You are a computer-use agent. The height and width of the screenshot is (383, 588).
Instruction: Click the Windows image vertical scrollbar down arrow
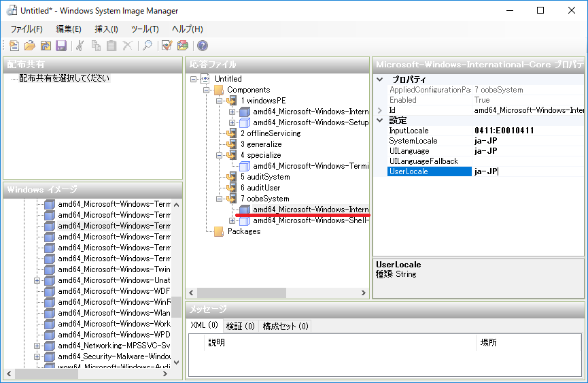pyautogui.click(x=177, y=363)
